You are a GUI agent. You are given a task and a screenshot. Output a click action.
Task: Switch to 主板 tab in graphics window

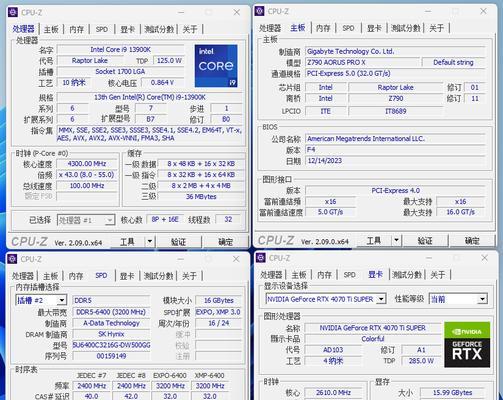299,275
